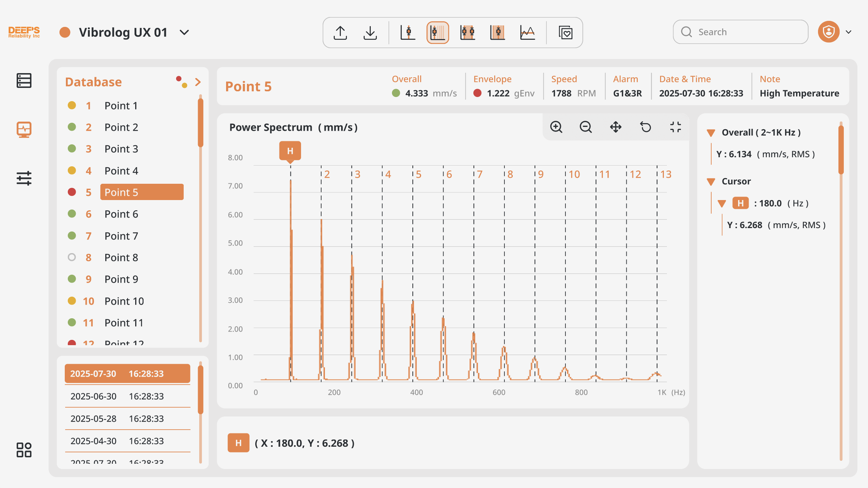This screenshot has height=488, width=868.
Task: Open the database list sidebar icon
Action: coord(24,81)
